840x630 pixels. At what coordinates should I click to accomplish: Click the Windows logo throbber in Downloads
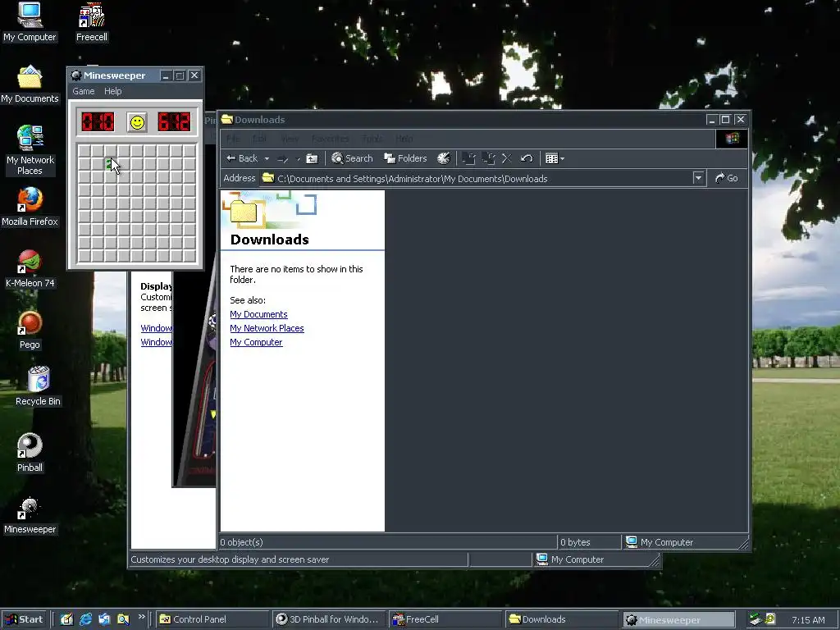(732, 139)
